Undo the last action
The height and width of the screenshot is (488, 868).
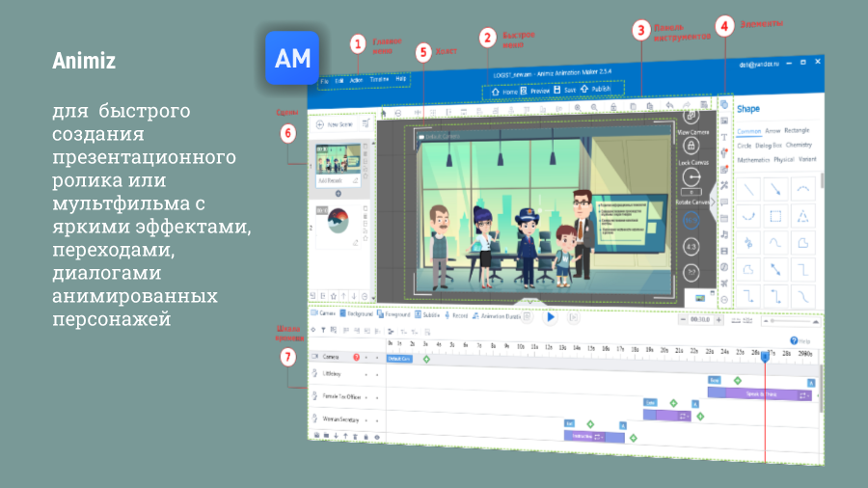click(669, 105)
